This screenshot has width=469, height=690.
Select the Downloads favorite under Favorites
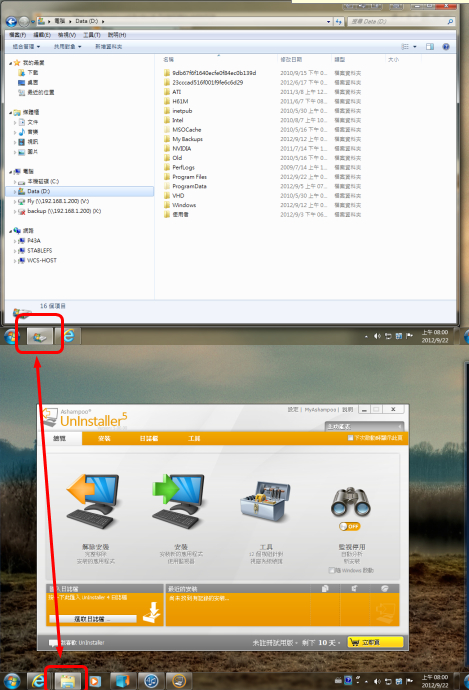pos(28,73)
